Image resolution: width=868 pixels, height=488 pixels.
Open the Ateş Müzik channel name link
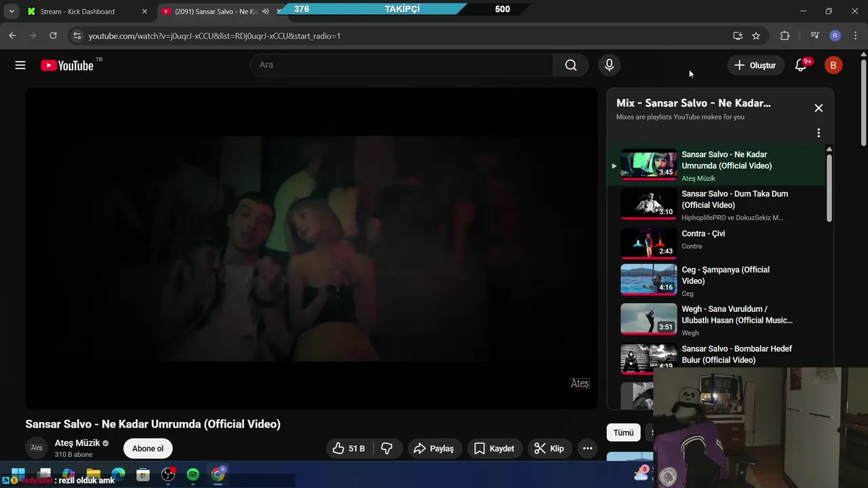point(77,443)
